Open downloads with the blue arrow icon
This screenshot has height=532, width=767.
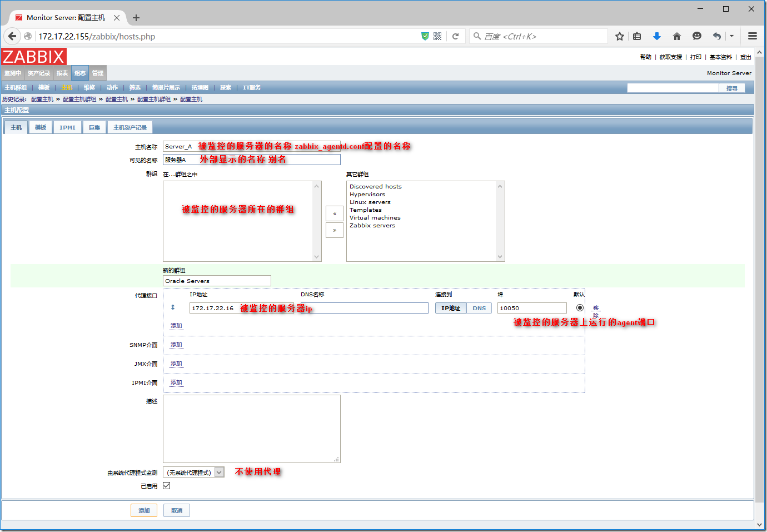click(656, 36)
